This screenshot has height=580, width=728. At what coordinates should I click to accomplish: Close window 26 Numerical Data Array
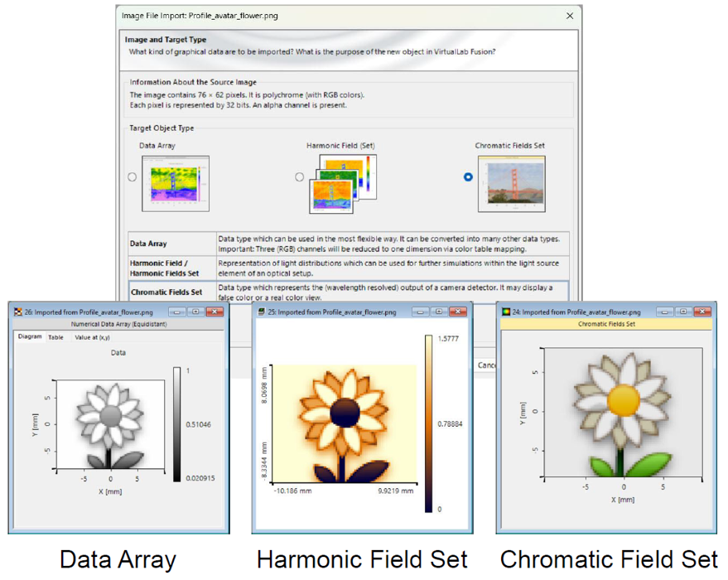pos(215,312)
